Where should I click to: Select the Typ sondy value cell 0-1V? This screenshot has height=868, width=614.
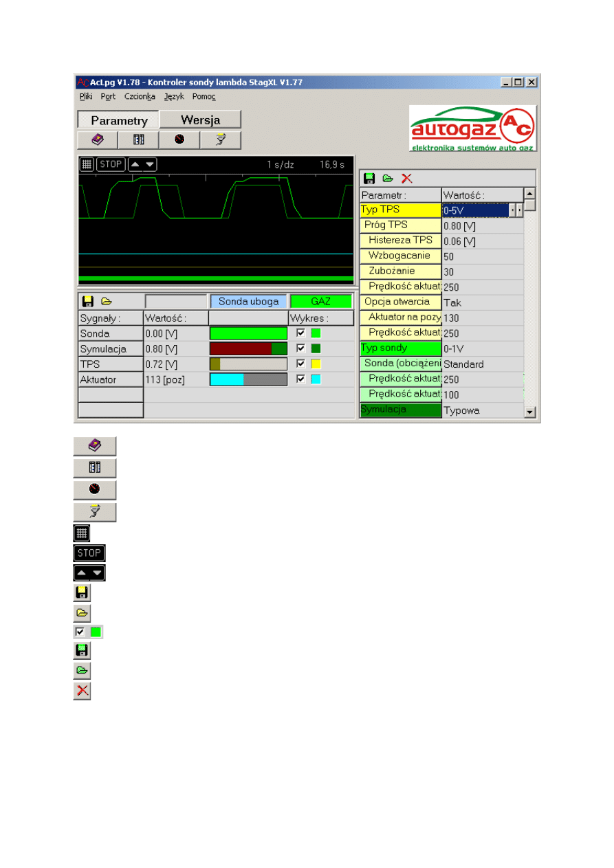click(x=481, y=348)
